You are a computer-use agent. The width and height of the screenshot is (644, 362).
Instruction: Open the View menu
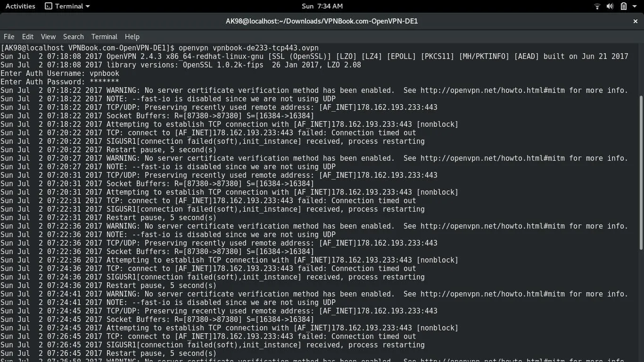click(x=48, y=37)
